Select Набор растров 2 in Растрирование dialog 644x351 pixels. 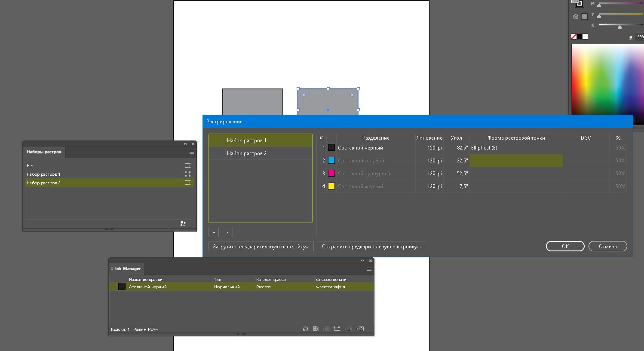tap(261, 153)
